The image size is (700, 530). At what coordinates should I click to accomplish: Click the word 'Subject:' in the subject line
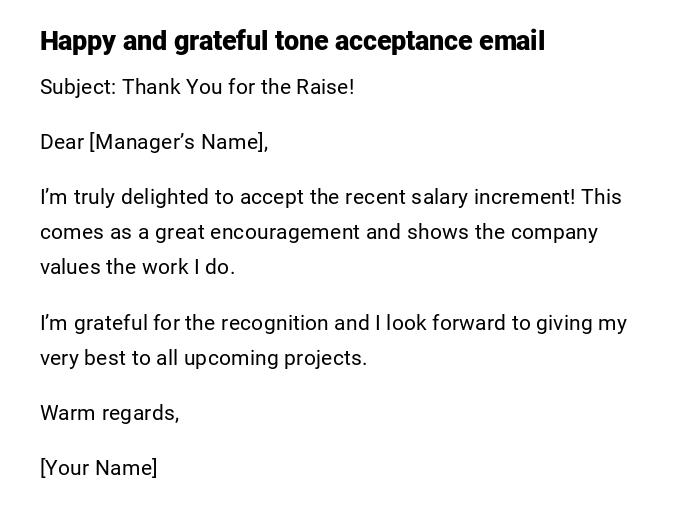coord(78,87)
